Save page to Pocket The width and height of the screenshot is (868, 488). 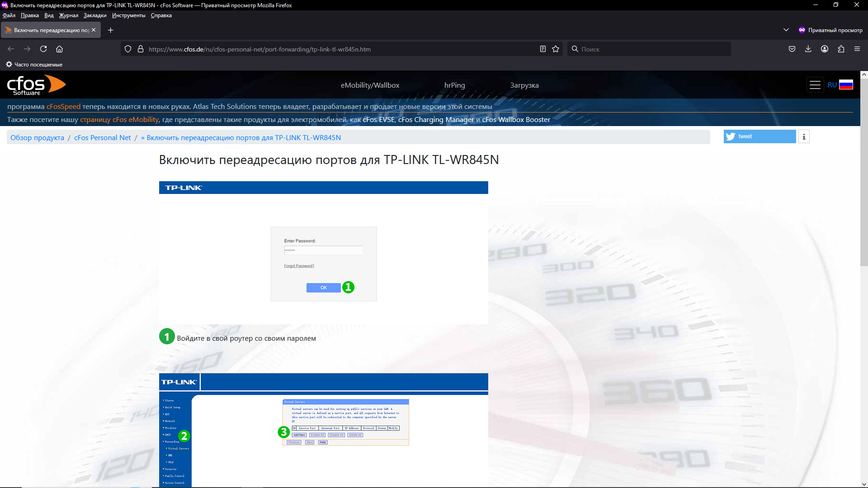(792, 49)
